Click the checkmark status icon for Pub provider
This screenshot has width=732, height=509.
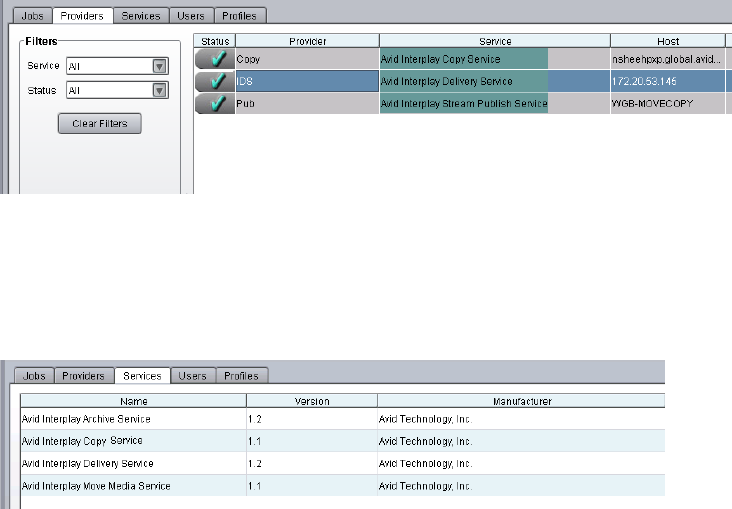(x=215, y=103)
